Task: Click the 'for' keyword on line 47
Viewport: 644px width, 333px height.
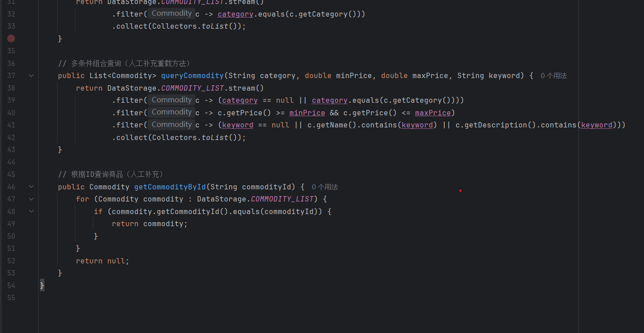Action: click(x=83, y=199)
